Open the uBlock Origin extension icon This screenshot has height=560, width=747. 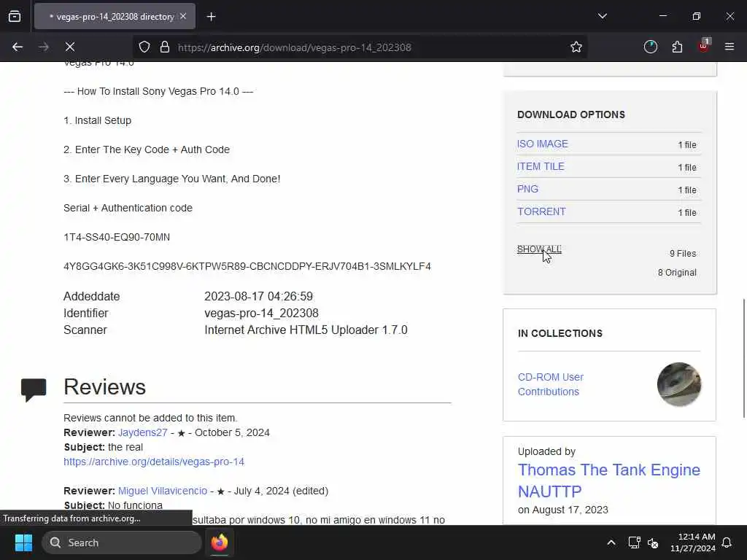pos(704,46)
